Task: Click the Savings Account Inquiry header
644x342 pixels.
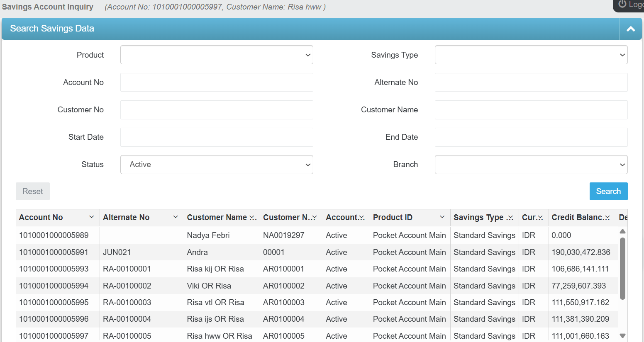Action: 47,7
